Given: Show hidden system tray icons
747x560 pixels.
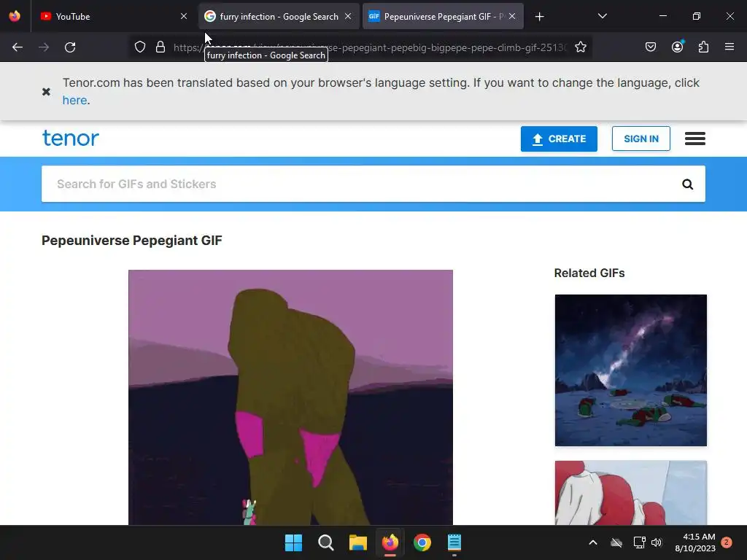Looking at the screenshot, I should tap(593, 542).
